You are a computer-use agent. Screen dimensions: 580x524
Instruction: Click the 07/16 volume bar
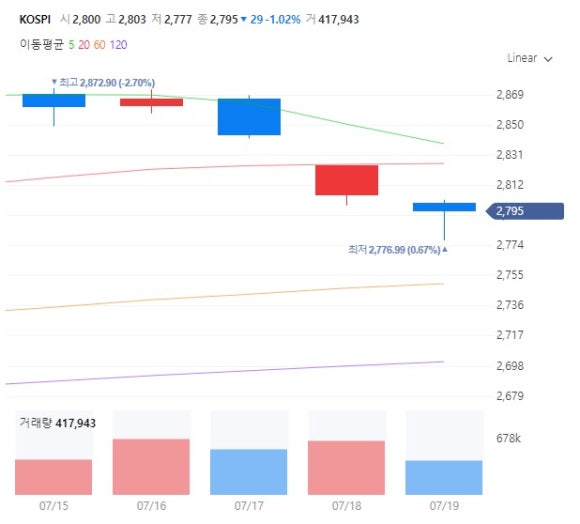pyautogui.click(x=151, y=467)
